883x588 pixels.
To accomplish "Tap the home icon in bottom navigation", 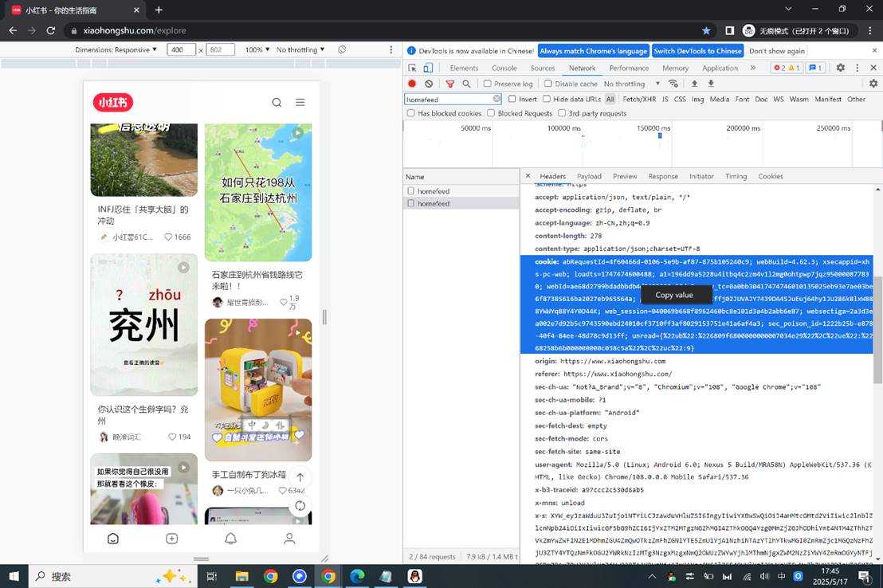I will pos(113,539).
